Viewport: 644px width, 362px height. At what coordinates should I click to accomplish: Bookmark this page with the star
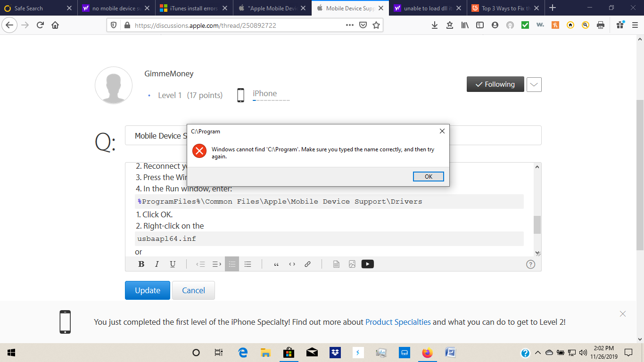[376, 25]
